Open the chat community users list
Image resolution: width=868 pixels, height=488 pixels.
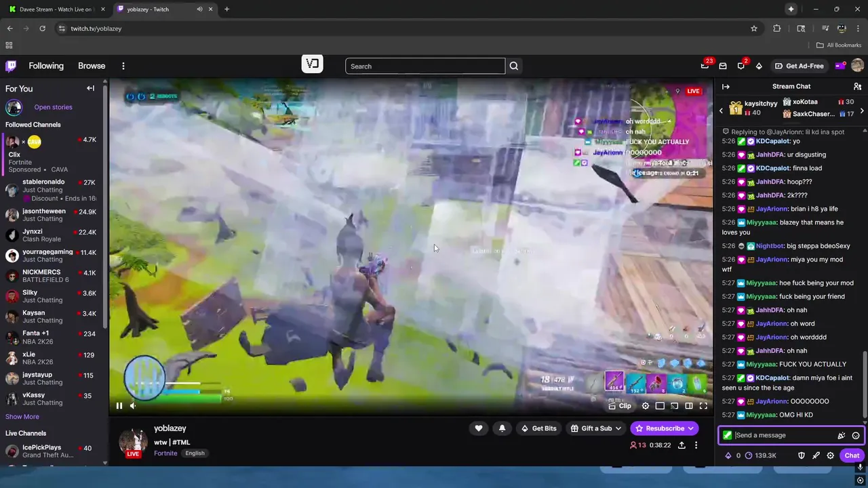coord(857,87)
